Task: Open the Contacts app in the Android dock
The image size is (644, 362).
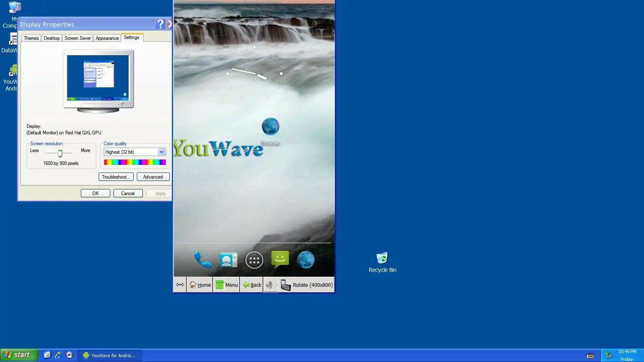Action: 228,260
